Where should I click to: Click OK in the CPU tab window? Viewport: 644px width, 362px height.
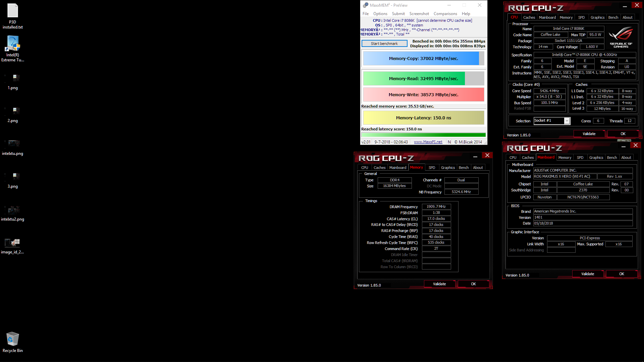pyautogui.click(x=623, y=134)
